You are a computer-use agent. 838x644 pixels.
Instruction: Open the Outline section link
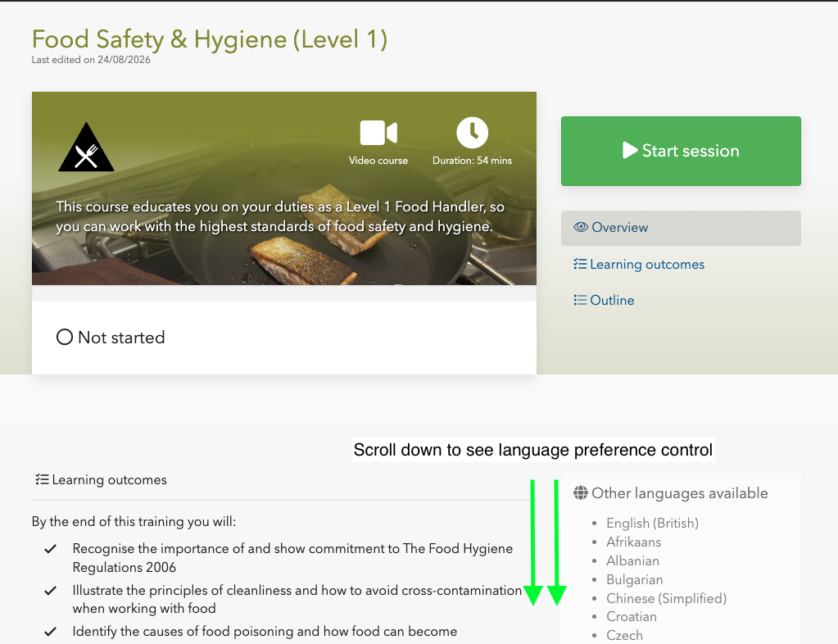click(612, 301)
